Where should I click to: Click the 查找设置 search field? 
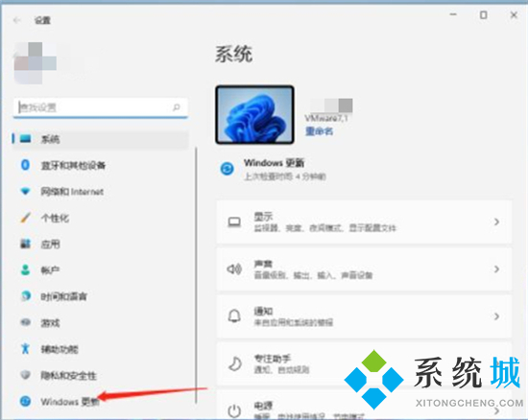pos(101,107)
